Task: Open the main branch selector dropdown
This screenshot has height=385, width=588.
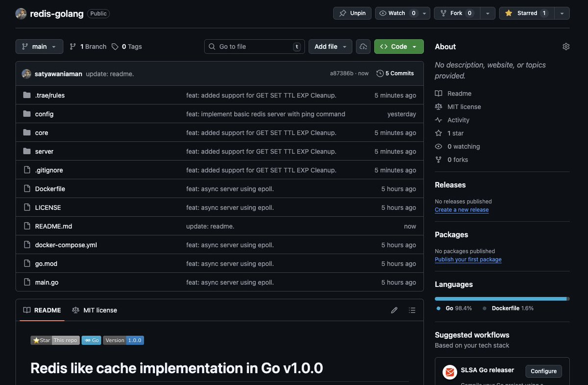Action: [x=39, y=47]
